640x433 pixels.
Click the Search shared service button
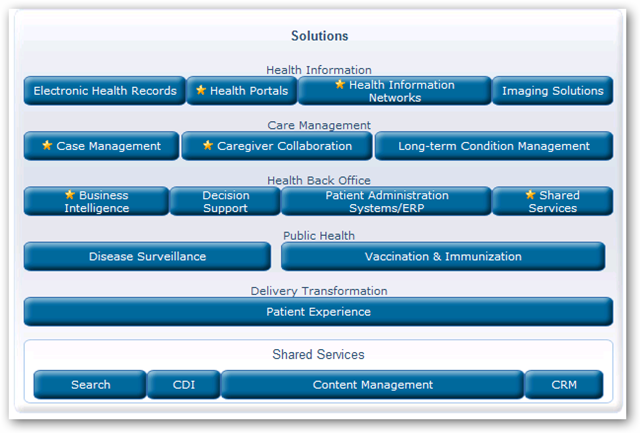(91, 384)
